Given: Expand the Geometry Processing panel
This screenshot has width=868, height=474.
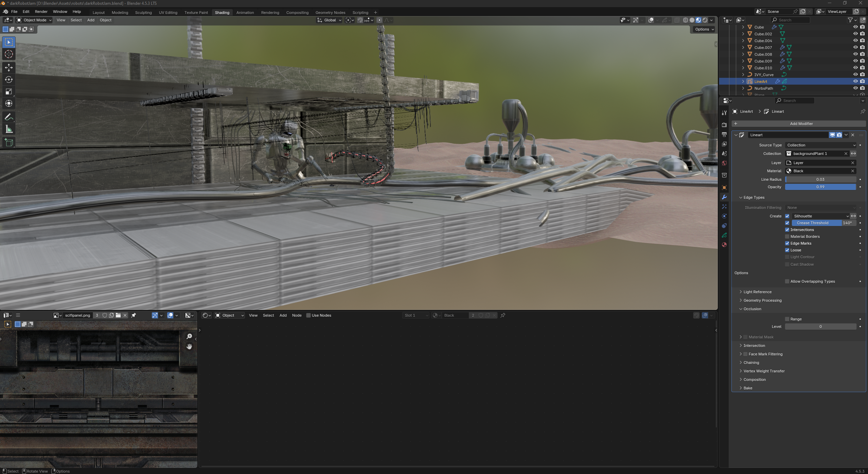Looking at the screenshot, I should point(762,300).
